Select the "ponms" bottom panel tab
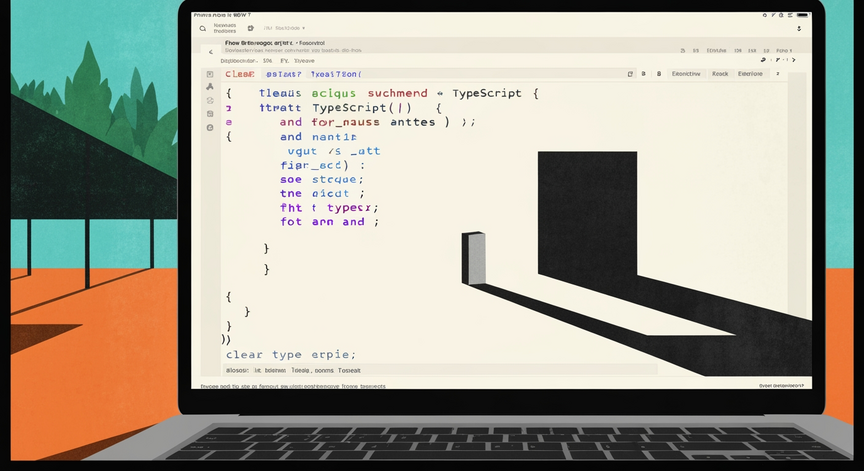 tap(324, 370)
